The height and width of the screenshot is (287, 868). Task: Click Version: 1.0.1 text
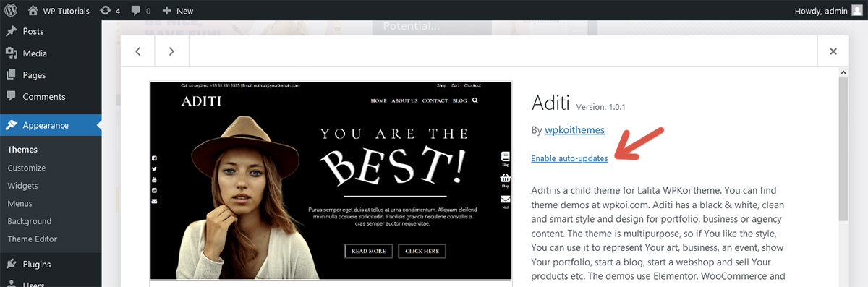[600, 107]
